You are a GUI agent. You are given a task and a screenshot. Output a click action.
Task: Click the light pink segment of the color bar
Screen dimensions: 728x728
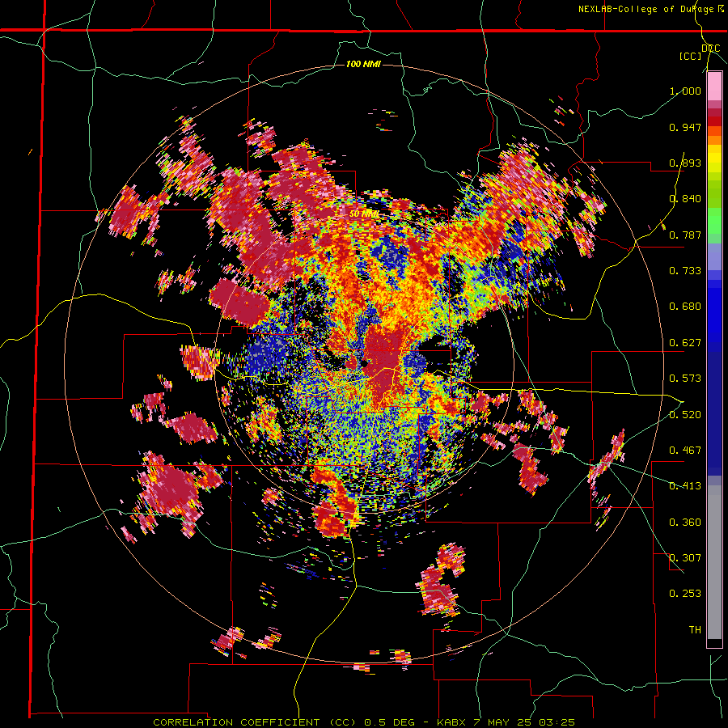[714, 87]
